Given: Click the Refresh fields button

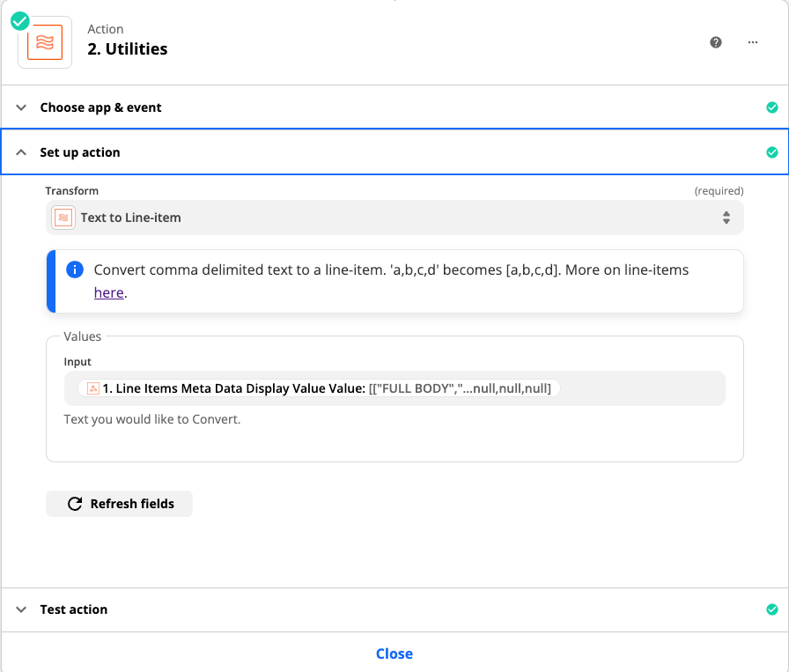Looking at the screenshot, I should (119, 504).
